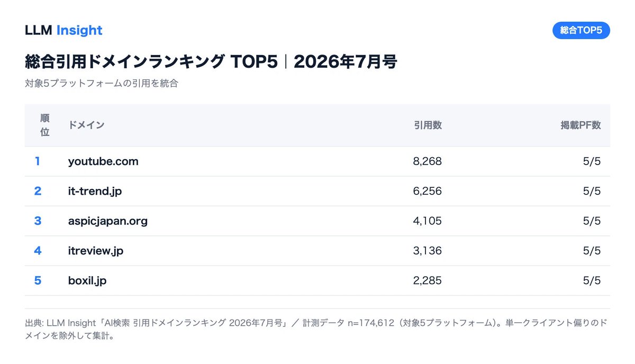The image size is (635, 364).
Task: Select the it-trend.jp domain entry
Action: tap(95, 191)
